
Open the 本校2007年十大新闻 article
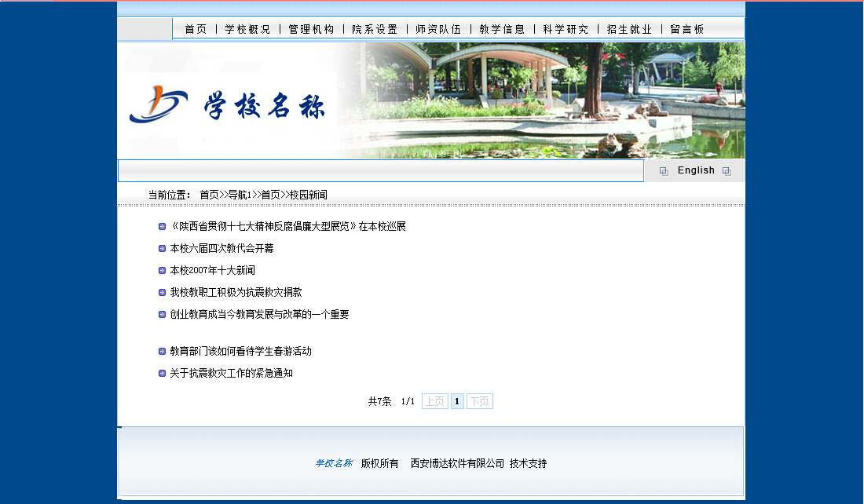click(x=212, y=271)
